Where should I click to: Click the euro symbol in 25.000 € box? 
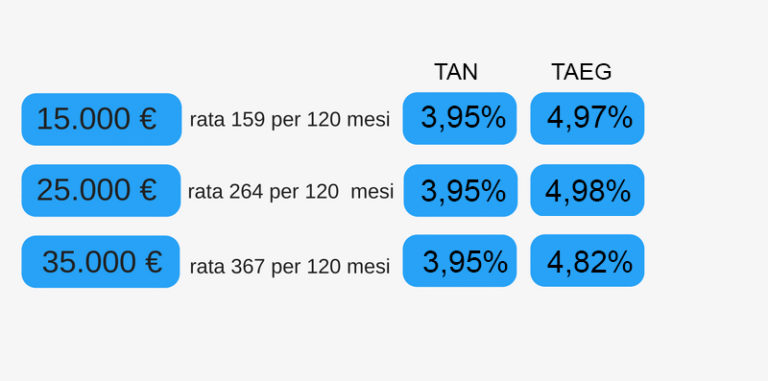coord(148,190)
